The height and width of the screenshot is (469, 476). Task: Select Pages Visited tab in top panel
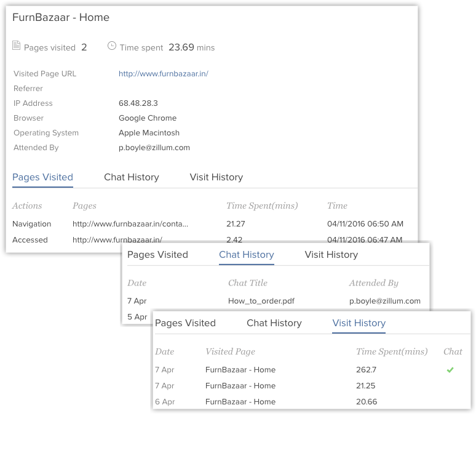pyautogui.click(x=42, y=177)
